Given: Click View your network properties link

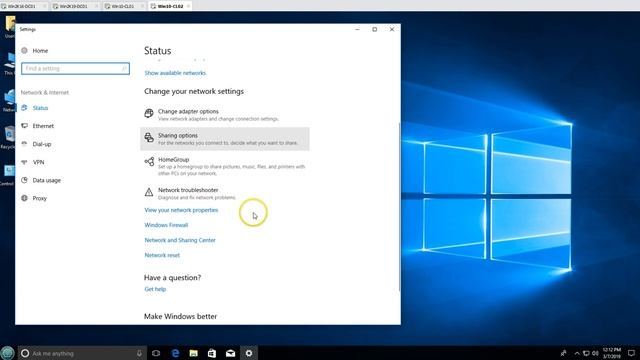Looking at the screenshot, I should 181,210.
